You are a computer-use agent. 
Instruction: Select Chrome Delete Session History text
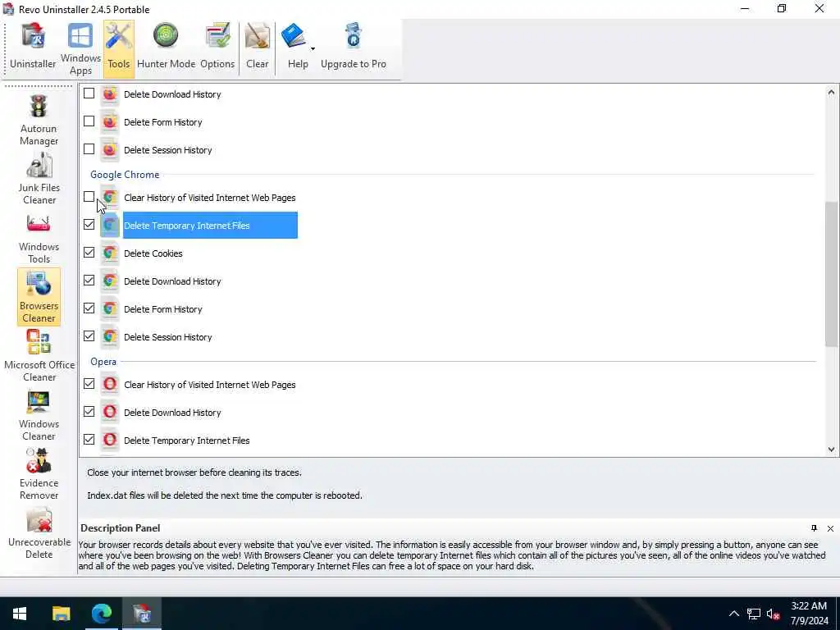tap(167, 337)
